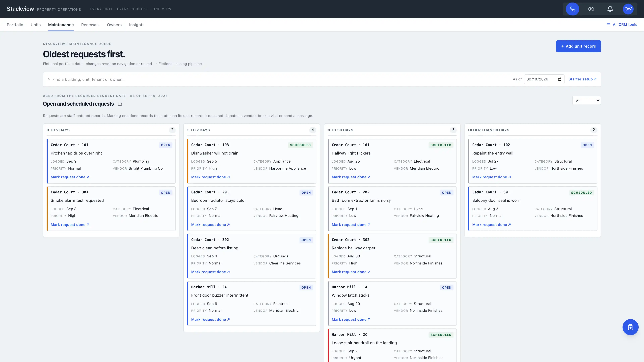Open the Starter setup link
This screenshot has height=362, width=644.
point(582,79)
